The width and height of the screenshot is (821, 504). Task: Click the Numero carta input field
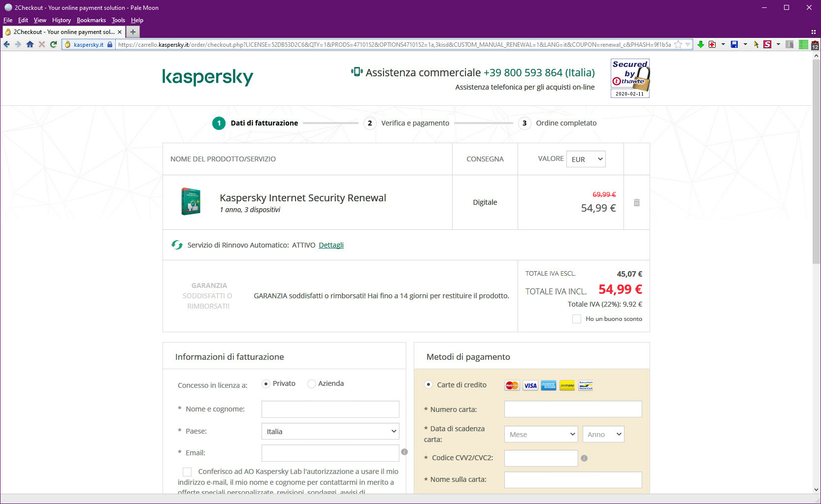573,409
